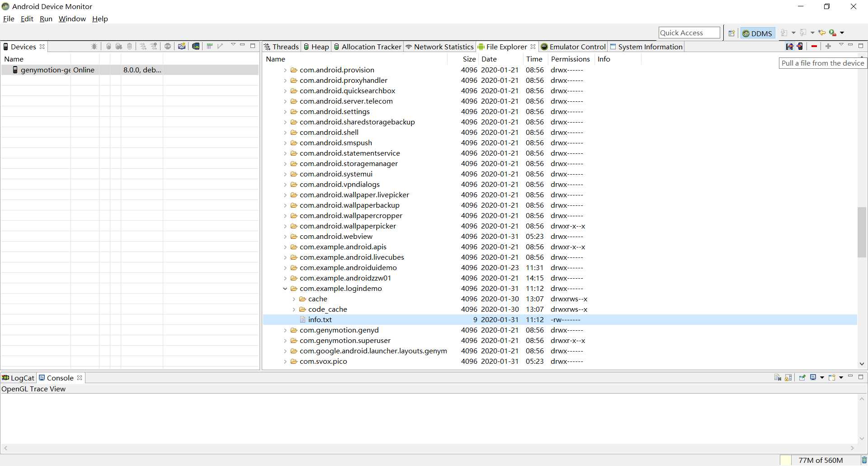The width and height of the screenshot is (868, 466).
Task: Switch to the Emulator Control tab
Action: tap(573, 47)
